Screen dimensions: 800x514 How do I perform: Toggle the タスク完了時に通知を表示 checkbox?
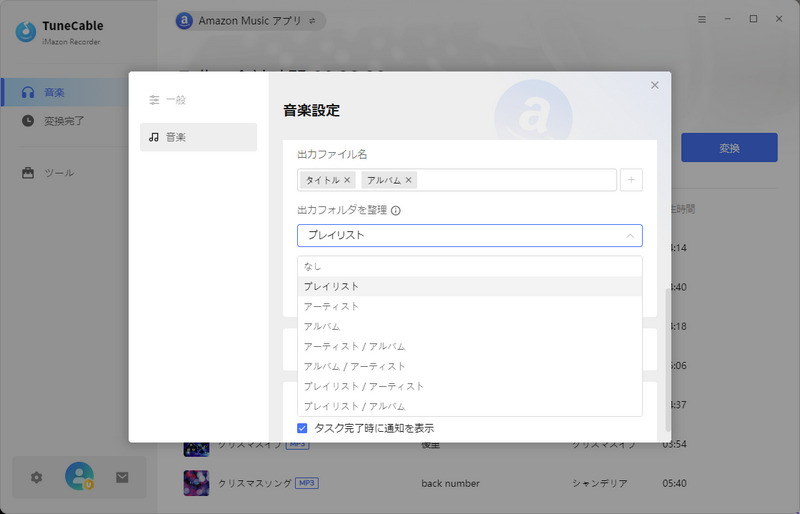[x=302, y=428]
